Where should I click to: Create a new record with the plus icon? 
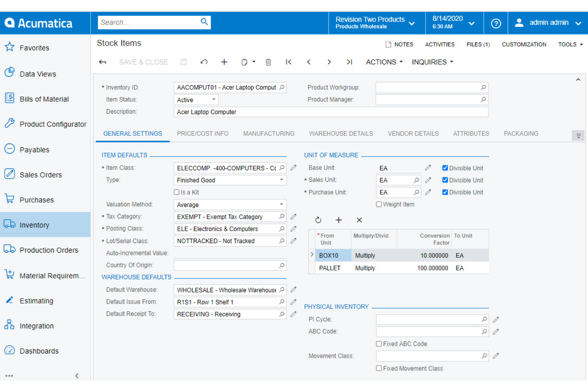pyautogui.click(x=224, y=62)
